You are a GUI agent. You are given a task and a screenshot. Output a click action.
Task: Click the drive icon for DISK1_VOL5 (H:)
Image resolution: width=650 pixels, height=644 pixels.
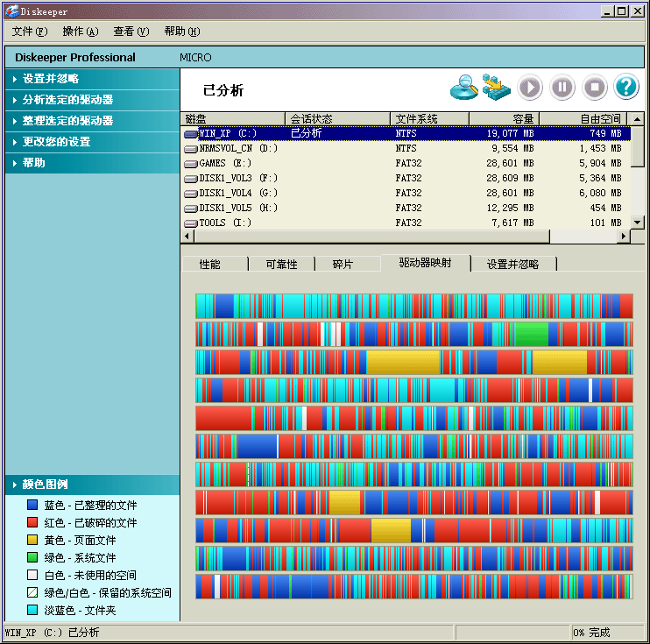tap(191, 209)
